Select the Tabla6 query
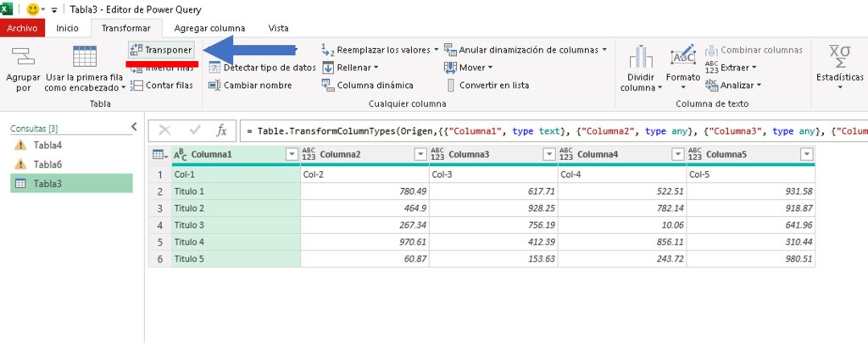Viewport: 868px width, 343px height. 71,164
